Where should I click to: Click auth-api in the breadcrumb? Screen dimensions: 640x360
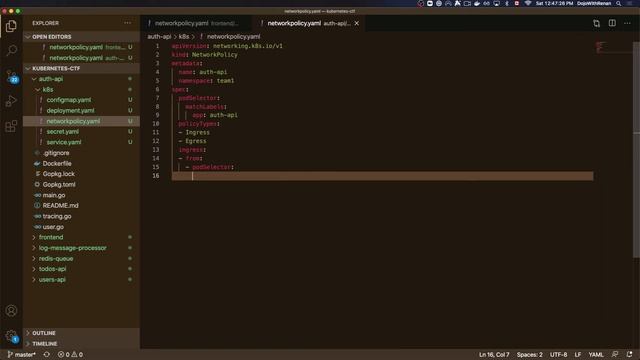(159, 36)
